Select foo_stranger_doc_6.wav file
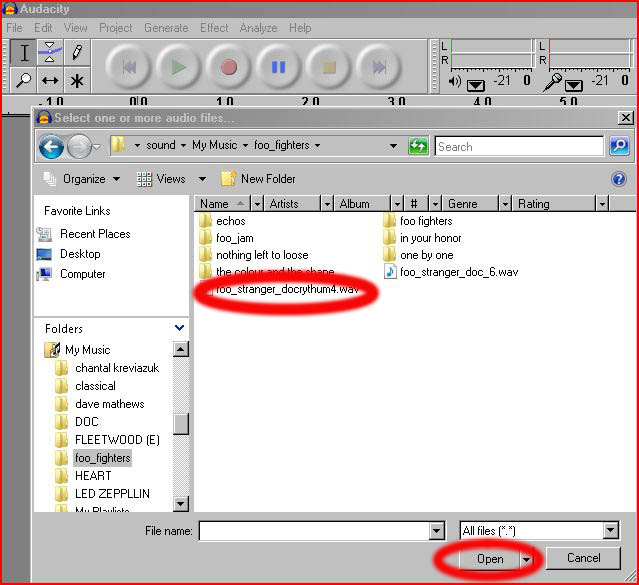This screenshot has width=639, height=585. coord(458,272)
